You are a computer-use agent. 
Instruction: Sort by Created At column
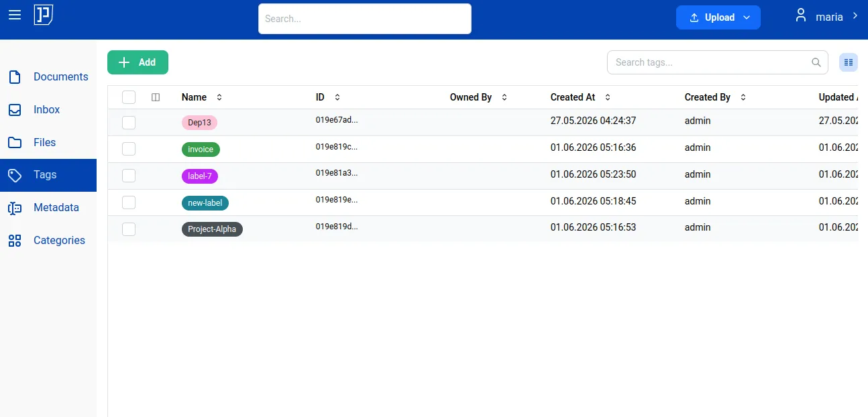pos(608,97)
